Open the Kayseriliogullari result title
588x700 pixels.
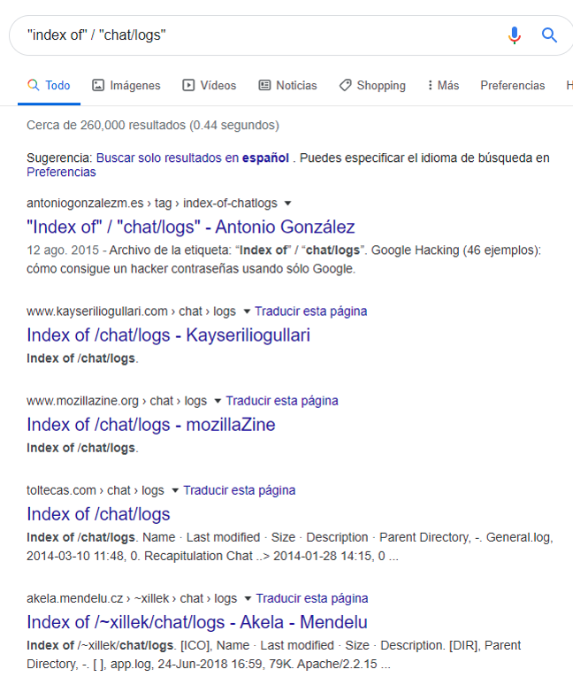coord(168,335)
